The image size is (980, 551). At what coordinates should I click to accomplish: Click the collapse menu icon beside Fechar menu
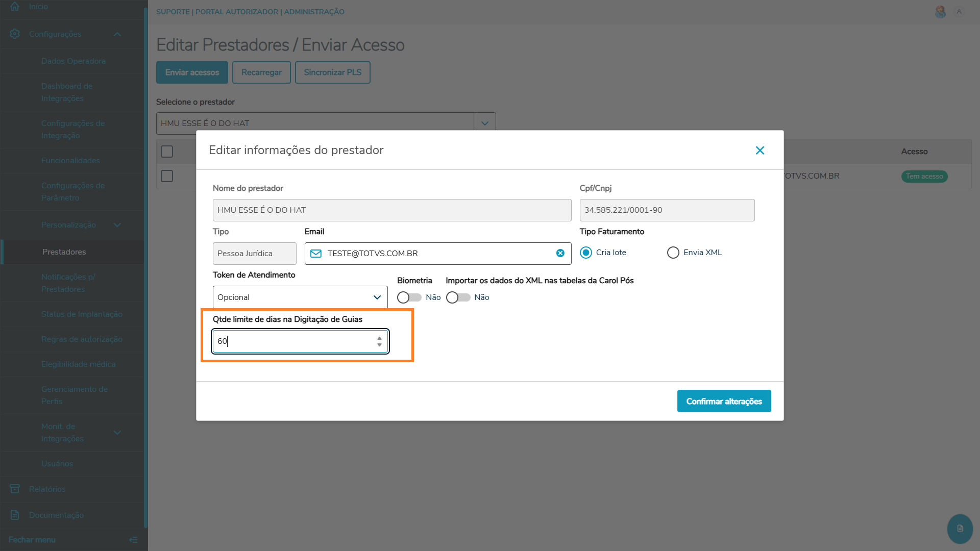[x=133, y=540]
